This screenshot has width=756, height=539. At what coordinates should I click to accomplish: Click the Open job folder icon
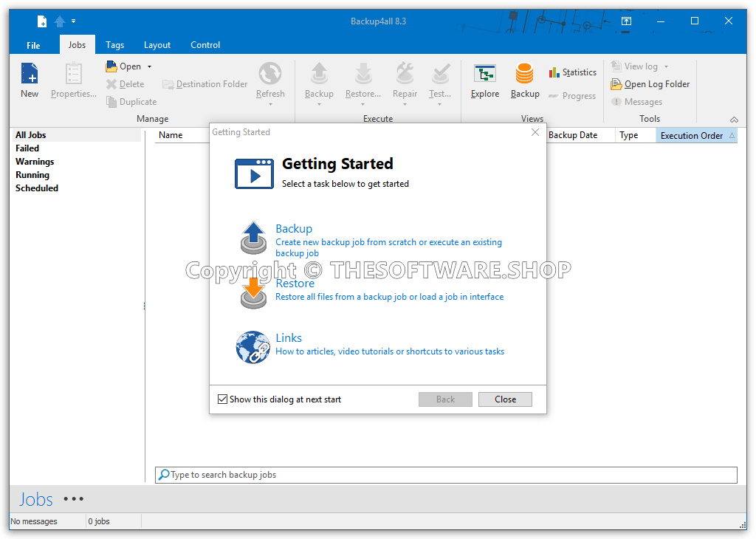click(111, 66)
